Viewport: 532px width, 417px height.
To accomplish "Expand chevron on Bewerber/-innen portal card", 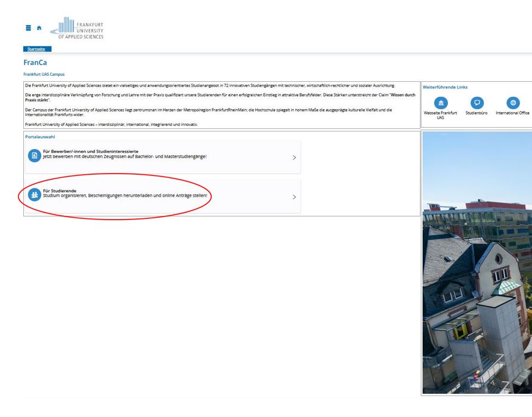I will pyautogui.click(x=294, y=157).
